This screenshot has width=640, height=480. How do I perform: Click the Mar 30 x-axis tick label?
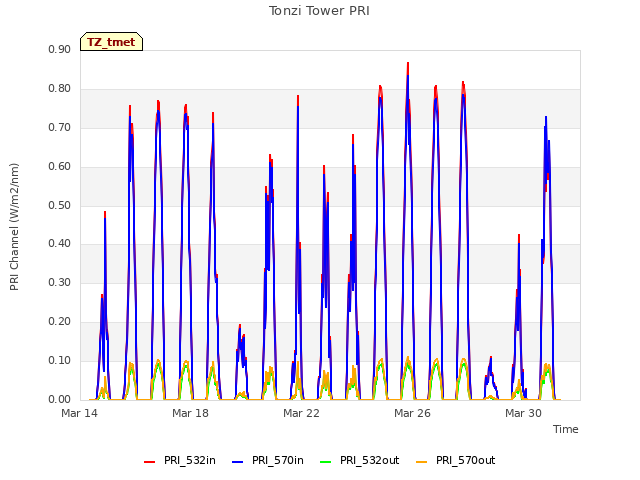pos(524,413)
